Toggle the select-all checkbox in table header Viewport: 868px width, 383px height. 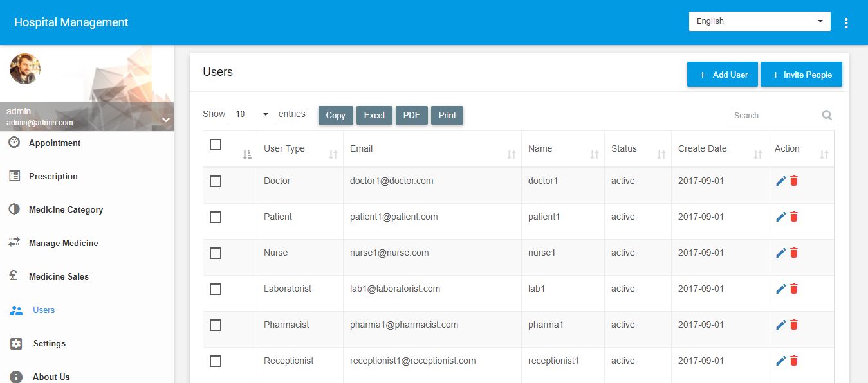tap(216, 145)
